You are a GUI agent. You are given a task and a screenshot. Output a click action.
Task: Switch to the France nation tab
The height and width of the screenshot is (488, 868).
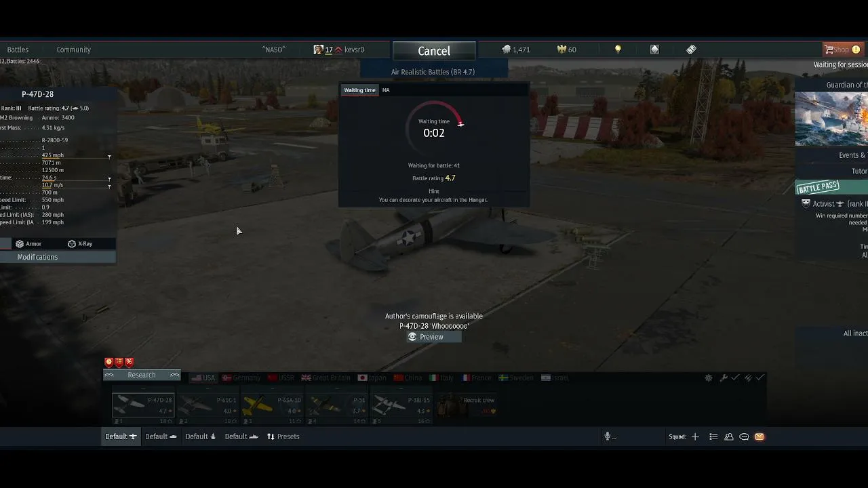click(x=477, y=378)
